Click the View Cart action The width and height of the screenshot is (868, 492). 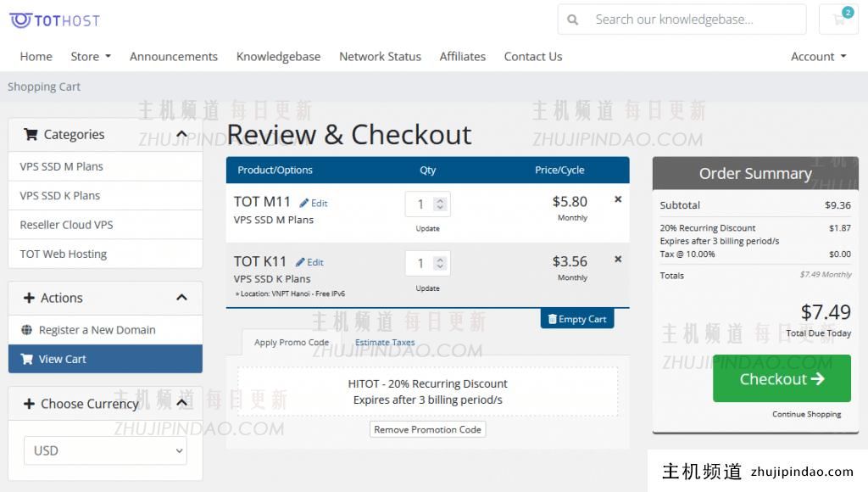105,359
